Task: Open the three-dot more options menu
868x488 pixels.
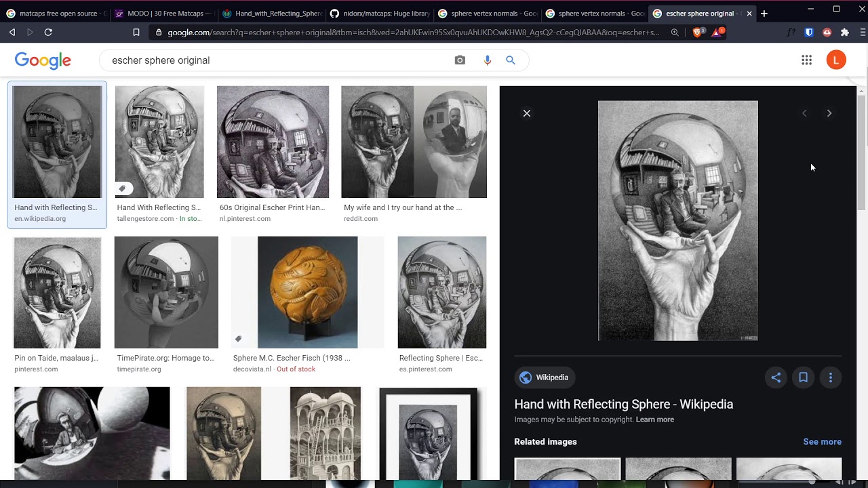Action: point(830,378)
